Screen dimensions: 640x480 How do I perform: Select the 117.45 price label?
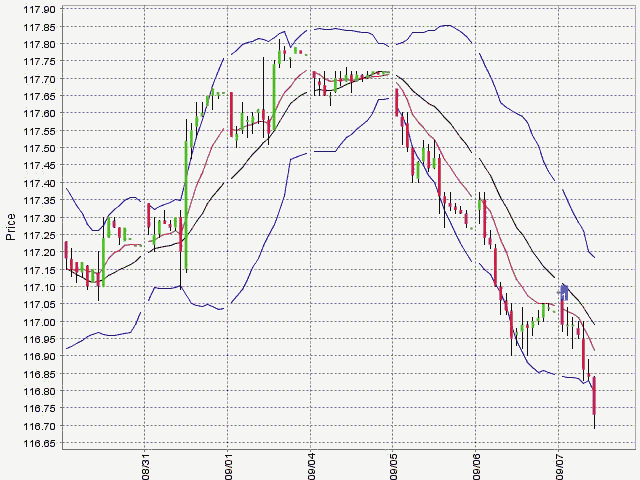pos(40,165)
